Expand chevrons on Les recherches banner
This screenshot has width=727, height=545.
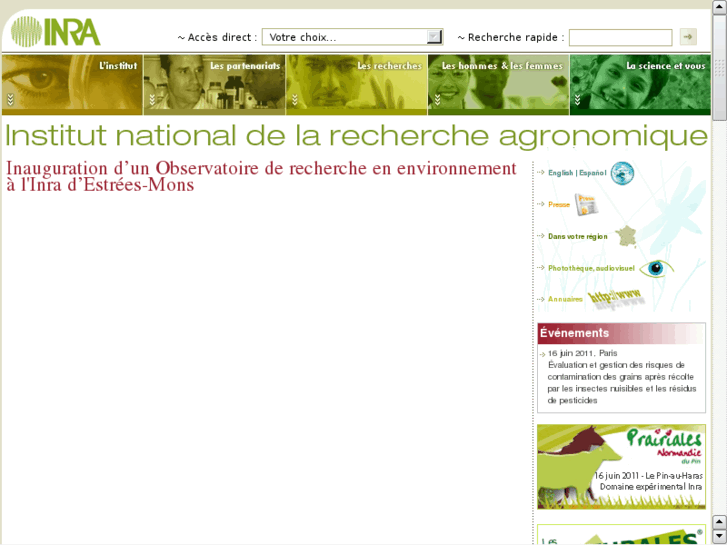tap(294, 99)
